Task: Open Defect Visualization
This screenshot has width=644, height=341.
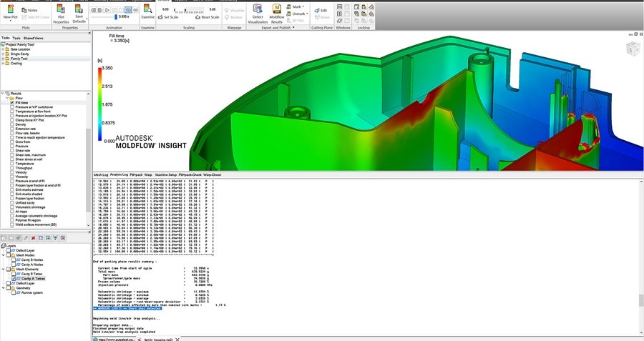Action: pos(258,14)
